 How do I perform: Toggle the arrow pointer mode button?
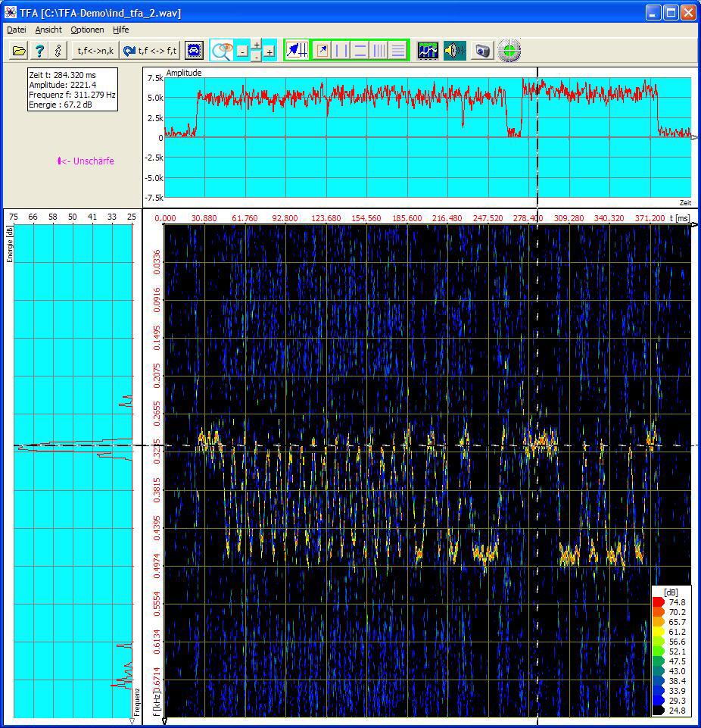322,51
